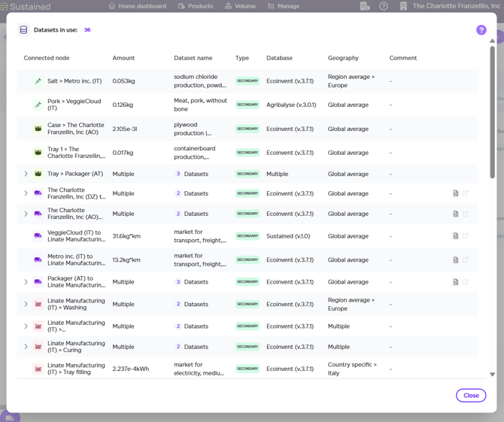Click the truck icon for Franzellin (DZ) row

[x=38, y=193]
